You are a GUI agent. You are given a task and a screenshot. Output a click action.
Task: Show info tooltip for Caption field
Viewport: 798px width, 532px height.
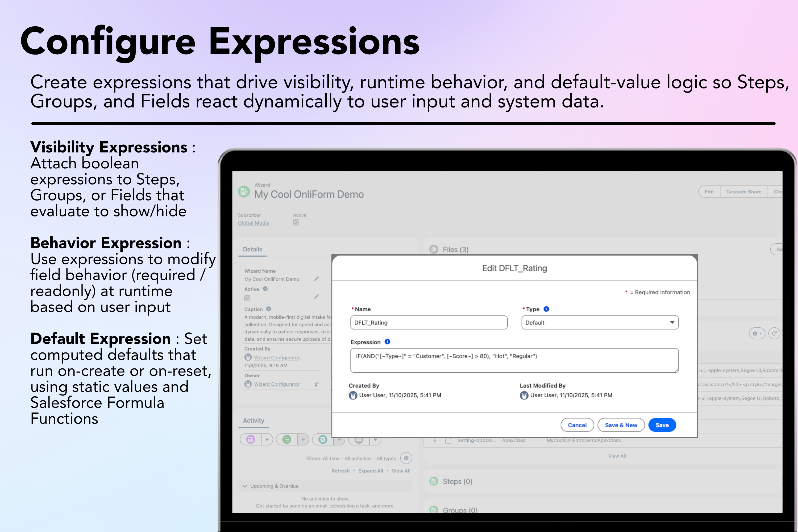coord(269,309)
